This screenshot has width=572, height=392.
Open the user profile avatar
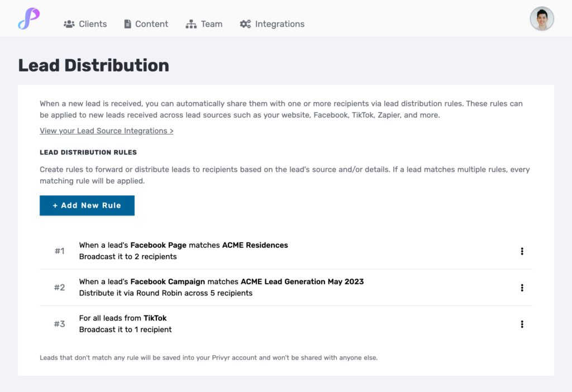(x=542, y=18)
